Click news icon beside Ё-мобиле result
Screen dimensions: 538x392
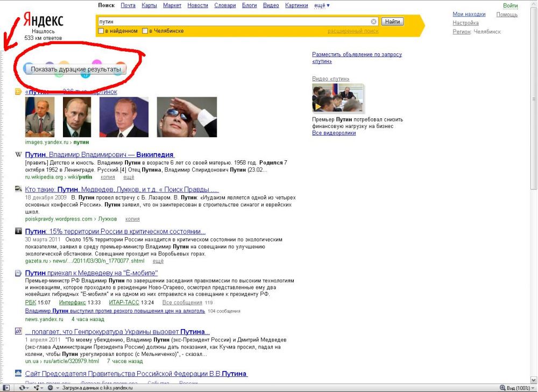pyautogui.click(x=18, y=273)
